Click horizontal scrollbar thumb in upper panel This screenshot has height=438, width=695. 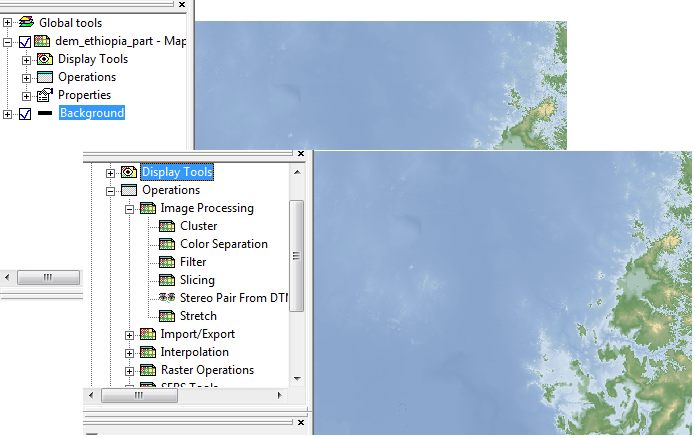[x=48, y=278]
